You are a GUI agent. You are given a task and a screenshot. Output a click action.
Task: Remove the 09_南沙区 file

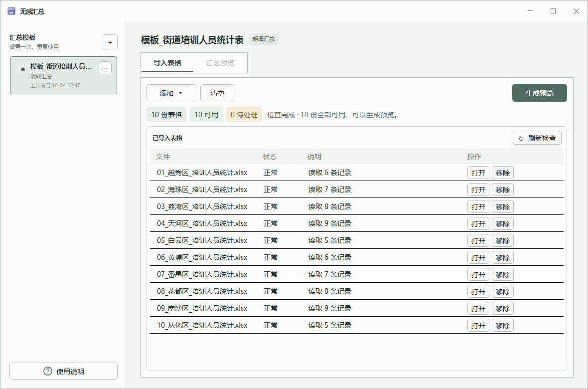pos(502,308)
